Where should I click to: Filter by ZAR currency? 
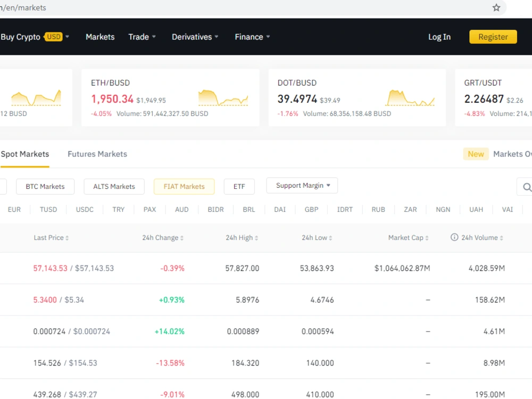[x=410, y=209]
